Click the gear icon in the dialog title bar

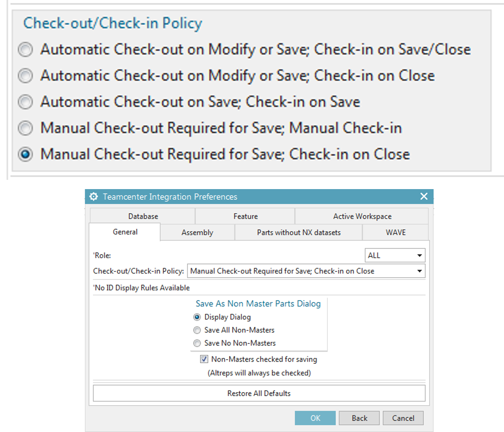click(93, 196)
